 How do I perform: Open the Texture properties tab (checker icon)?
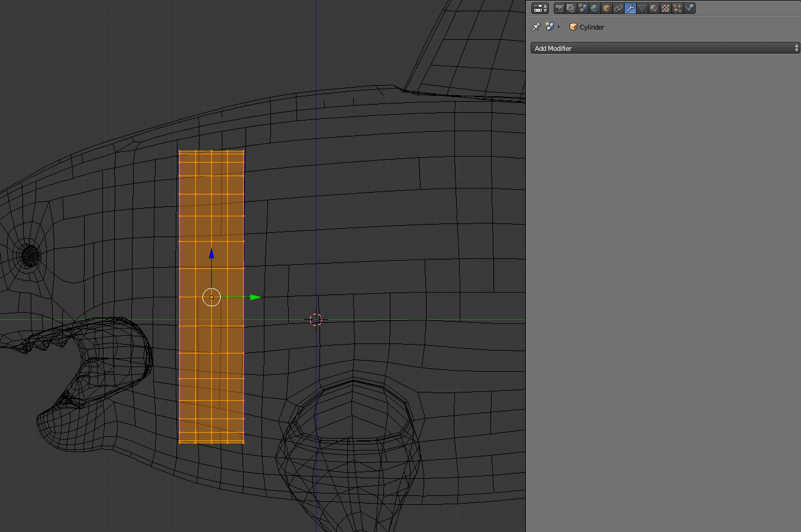666,8
